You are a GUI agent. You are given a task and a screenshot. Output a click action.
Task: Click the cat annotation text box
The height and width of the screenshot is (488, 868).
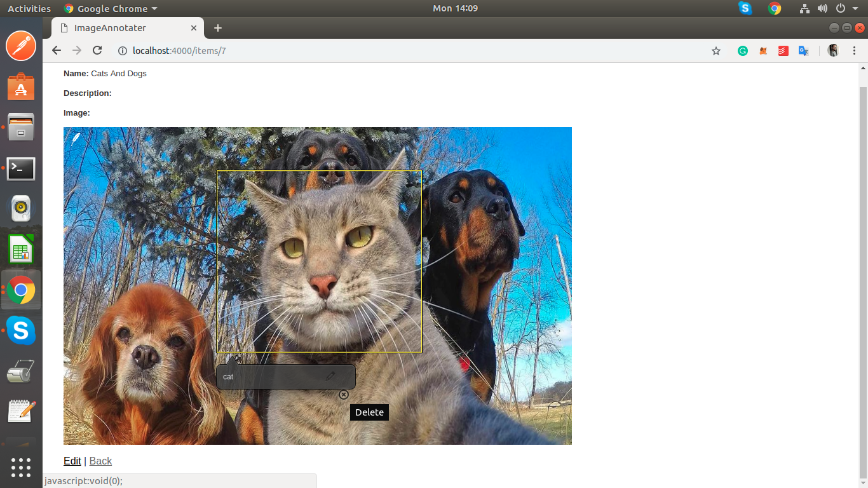(x=285, y=377)
